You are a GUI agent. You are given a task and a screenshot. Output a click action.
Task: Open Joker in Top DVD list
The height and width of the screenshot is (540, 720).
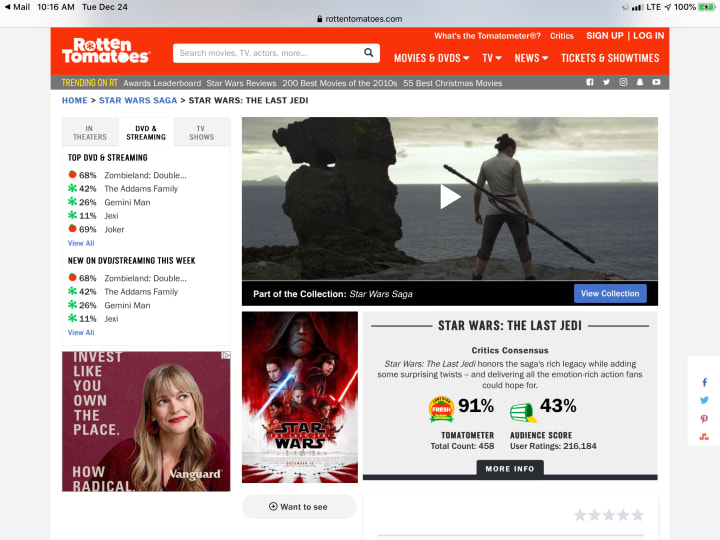(x=114, y=230)
